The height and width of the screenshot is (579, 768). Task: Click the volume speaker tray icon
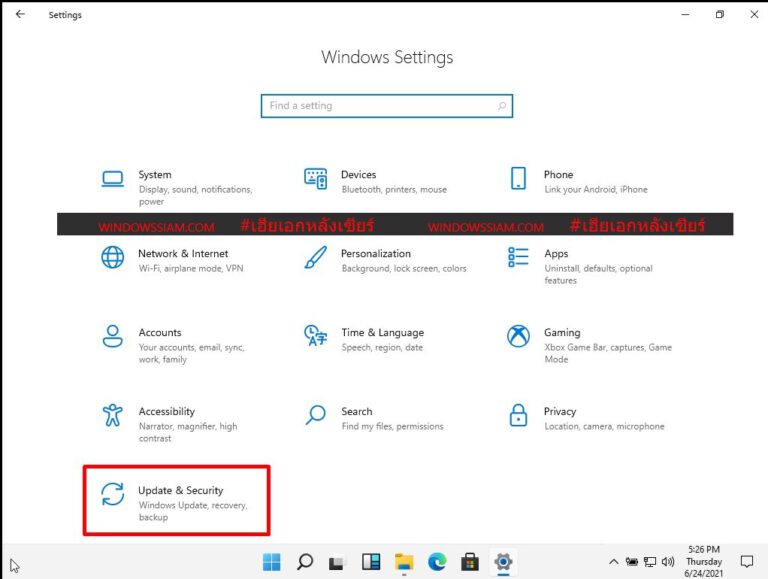pos(668,562)
